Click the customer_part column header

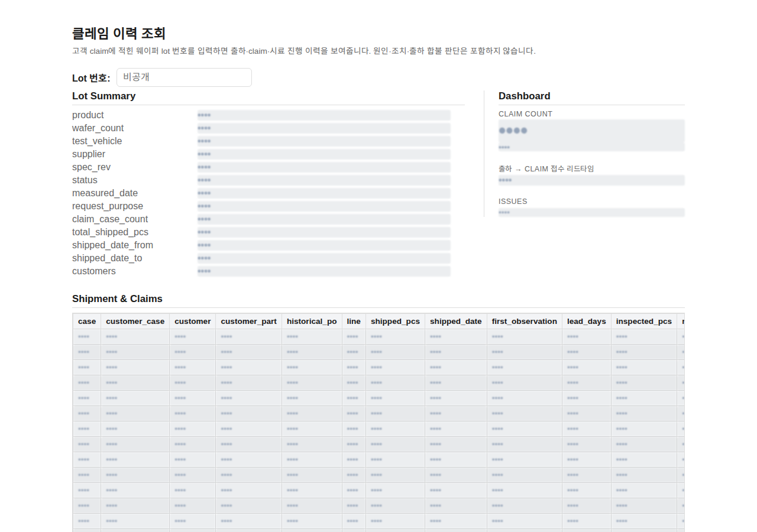point(249,322)
